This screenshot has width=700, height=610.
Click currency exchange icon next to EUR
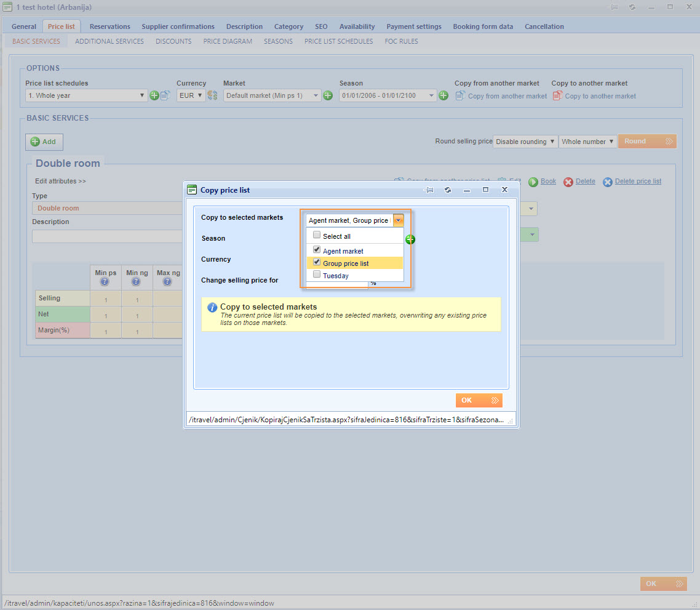click(x=212, y=95)
